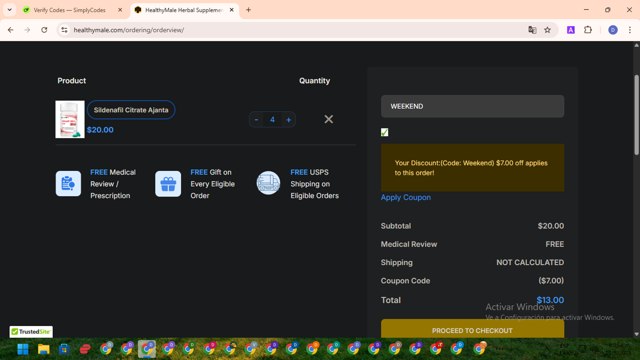The width and height of the screenshot is (640, 360).
Task: Open the Windows Start menu
Action: (x=23, y=349)
